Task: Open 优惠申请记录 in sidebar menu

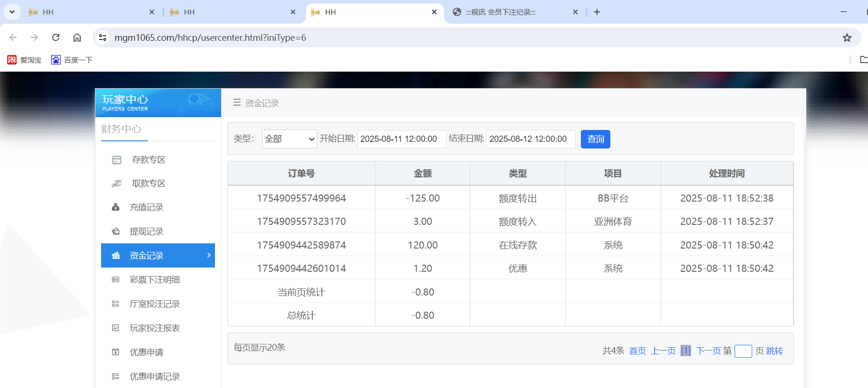Action: pyautogui.click(x=154, y=377)
